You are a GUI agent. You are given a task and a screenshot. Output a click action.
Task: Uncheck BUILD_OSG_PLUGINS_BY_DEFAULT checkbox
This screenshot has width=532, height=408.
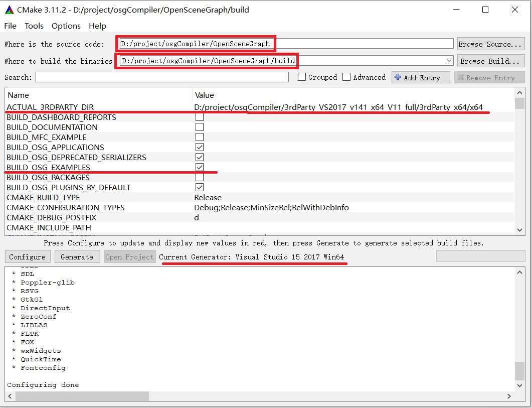click(x=200, y=187)
